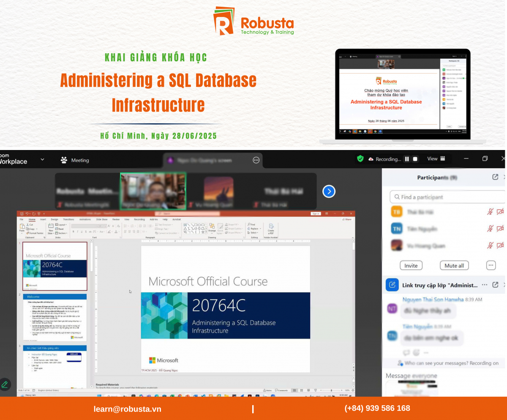The height and width of the screenshot is (420, 507).
Task: Stop the Zoom recording
Action: (415, 159)
